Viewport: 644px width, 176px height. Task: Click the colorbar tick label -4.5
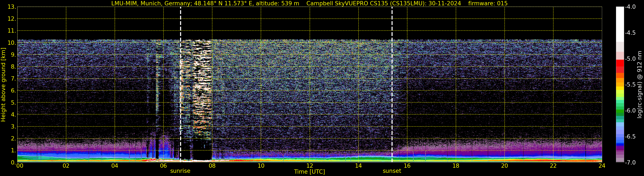tap(630, 33)
